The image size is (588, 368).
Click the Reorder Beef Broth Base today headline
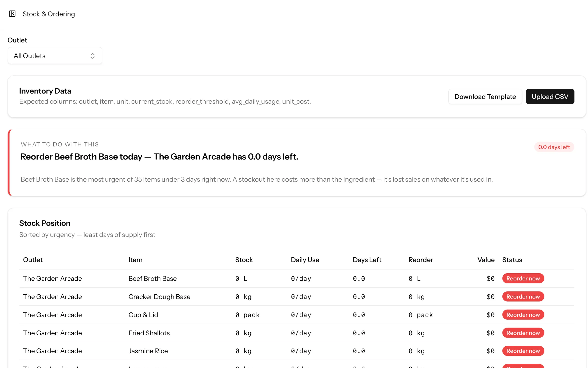point(159,157)
